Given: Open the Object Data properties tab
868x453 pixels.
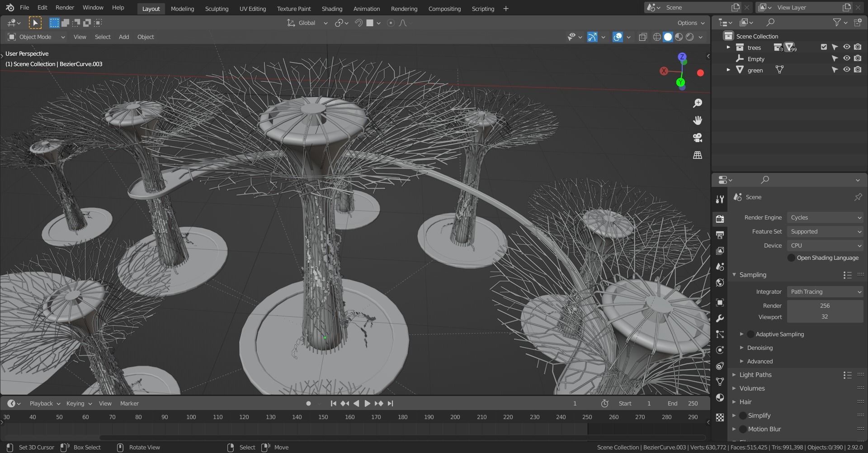Looking at the screenshot, I should tap(720, 381).
